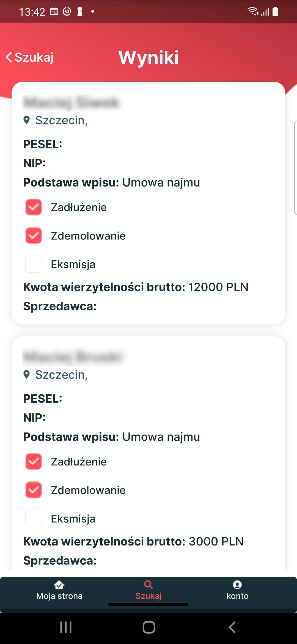Tap the location pin in first result card
297x644 pixels.
pos(27,120)
